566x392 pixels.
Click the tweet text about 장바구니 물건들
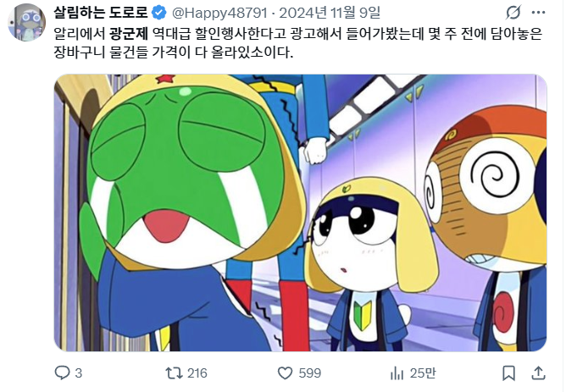point(173,52)
